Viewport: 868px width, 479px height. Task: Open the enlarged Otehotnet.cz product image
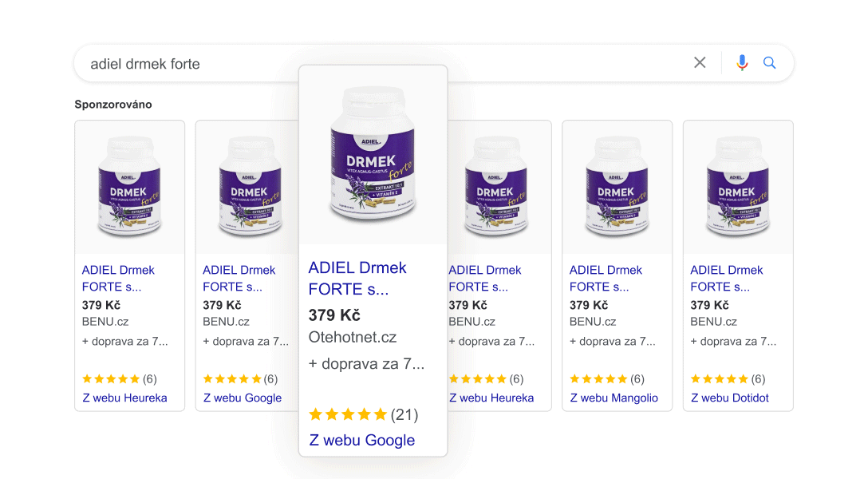pyautogui.click(x=373, y=154)
